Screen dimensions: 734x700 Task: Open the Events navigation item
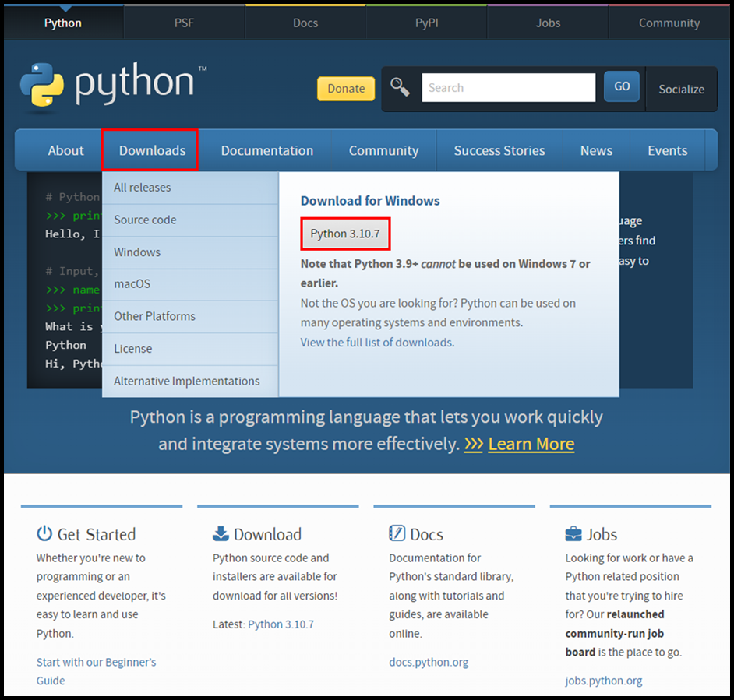click(668, 151)
